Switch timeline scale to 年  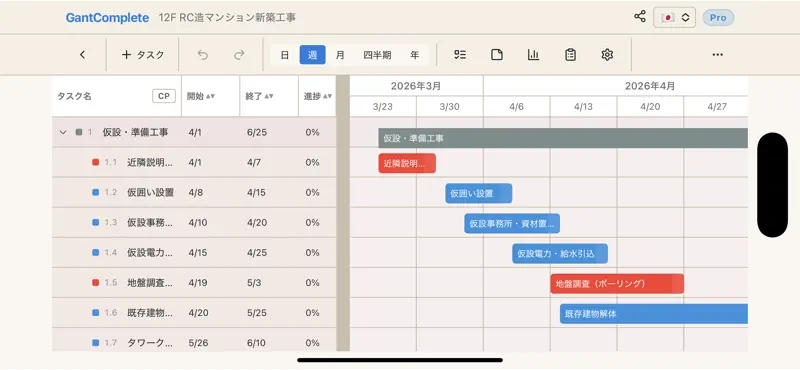pyautogui.click(x=415, y=55)
